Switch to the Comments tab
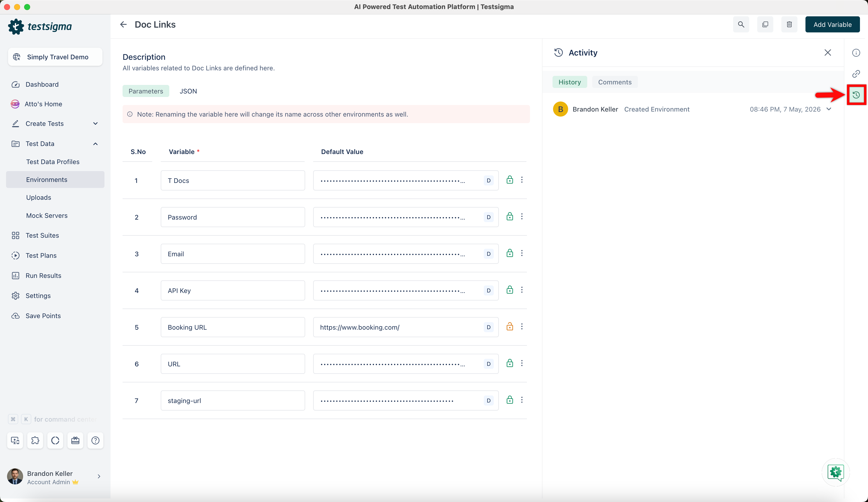This screenshot has height=502, width=868. point(615,82)
